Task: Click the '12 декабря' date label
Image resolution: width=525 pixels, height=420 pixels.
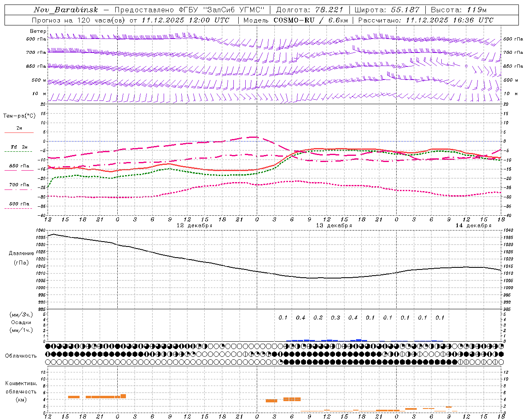Action: coord(194,226)
